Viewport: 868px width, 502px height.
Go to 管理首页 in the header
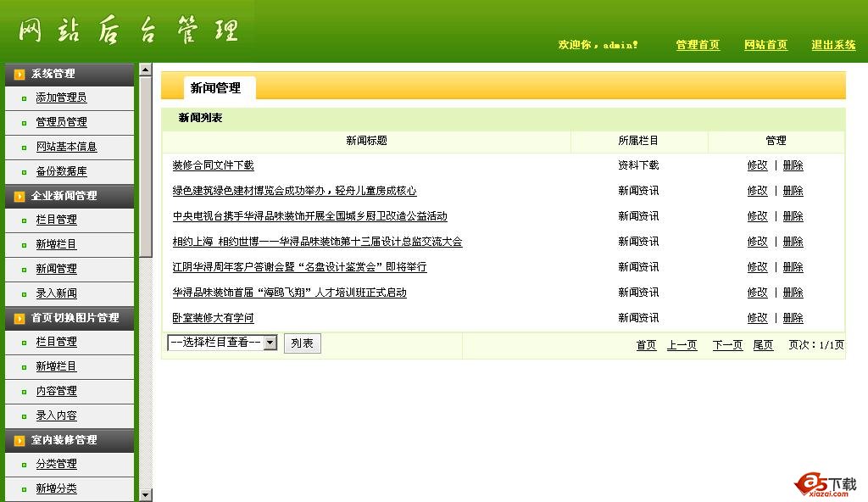tap(698, 45)
